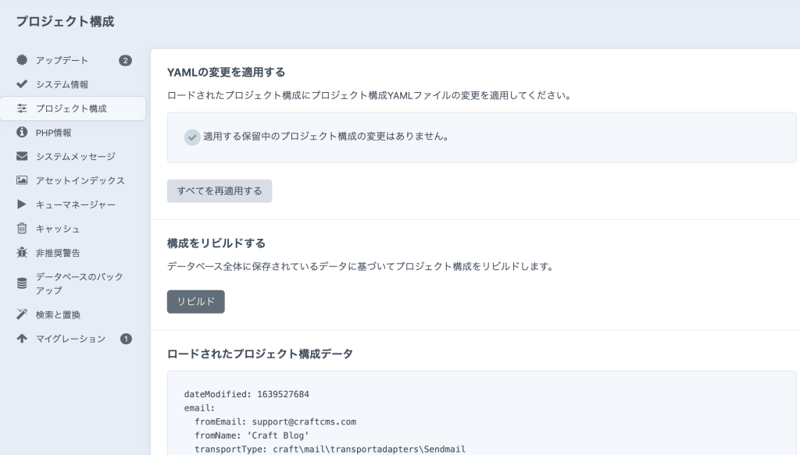Image resolution: width=800 pixels, height=455 pixels.
Task: Click the envelope icon for システムメッセージ
Action: click(22, 156)
